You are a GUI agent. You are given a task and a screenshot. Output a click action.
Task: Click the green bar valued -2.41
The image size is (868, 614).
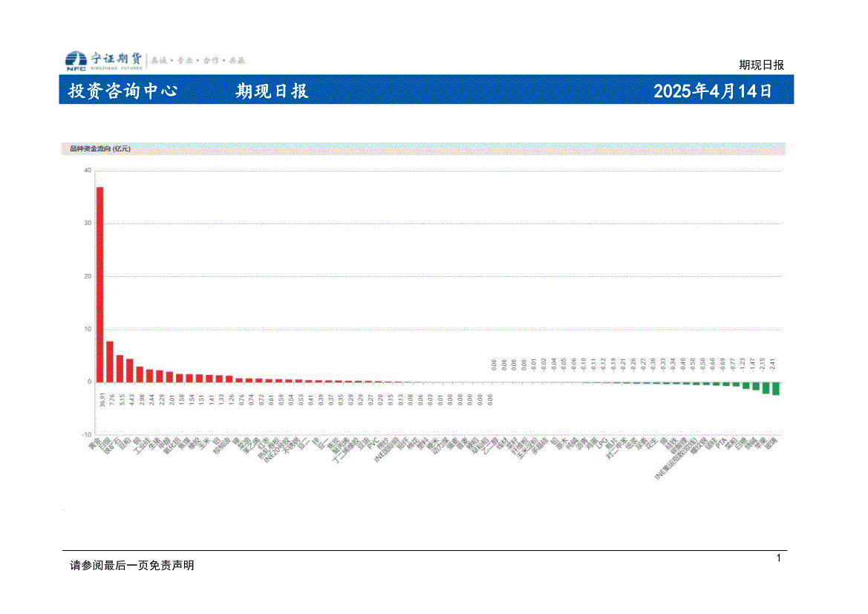pos(775,388)
